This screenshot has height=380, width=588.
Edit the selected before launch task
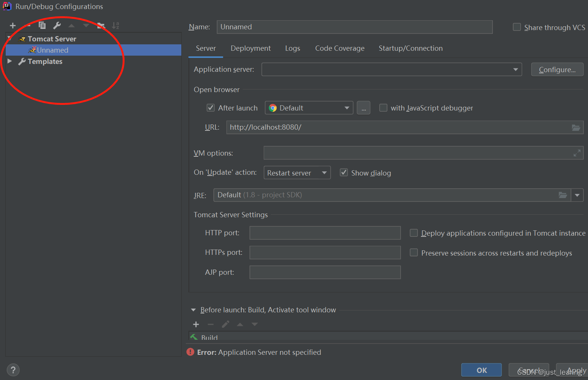(225, 324)
